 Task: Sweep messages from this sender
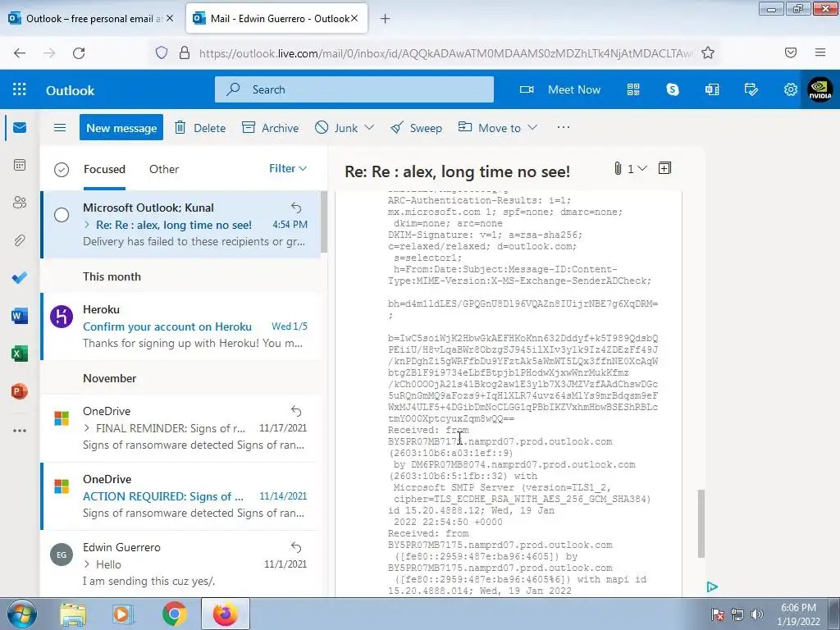(416, 127)
